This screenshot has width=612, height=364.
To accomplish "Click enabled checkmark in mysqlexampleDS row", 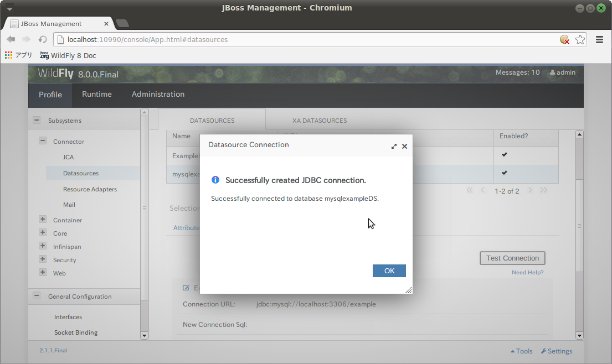I will (x=504, y=173).
